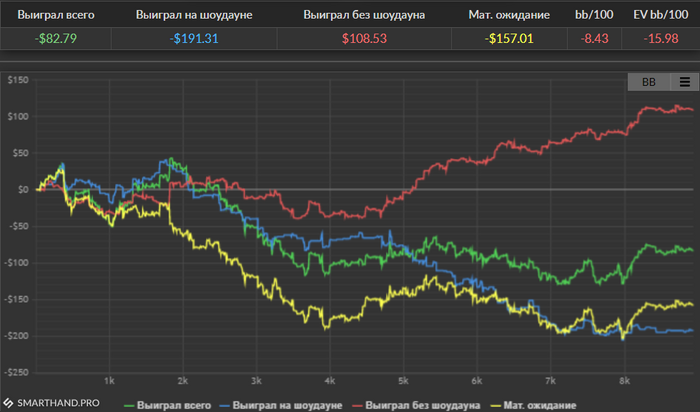This screenshot has width=700, height=412.
Task: Click the blue legend line swatch
Action: click(225, 406)
